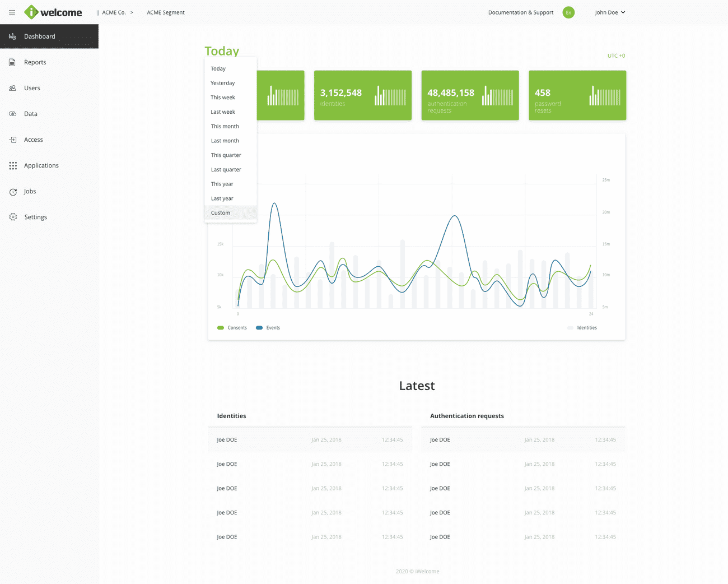Toggle the Consents series in chart legend
Image resolution: width=728 pixels, height=584 pixels.
coord(232,328)
